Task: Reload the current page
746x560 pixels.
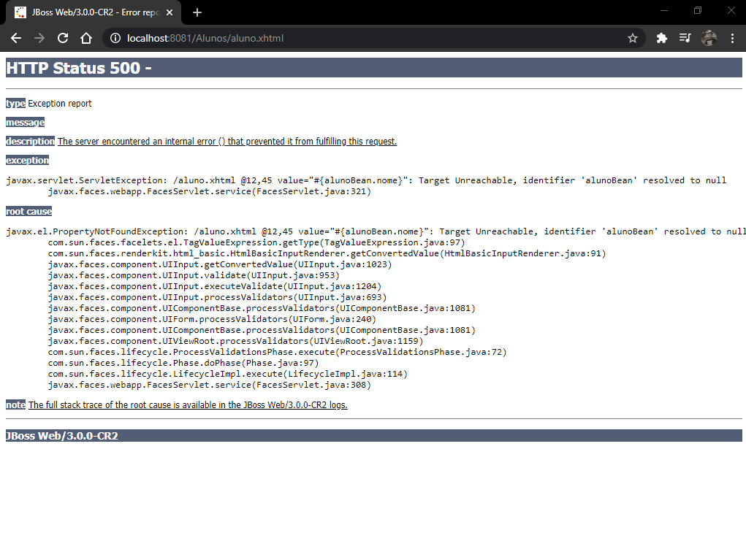Action: click(63, 38)
